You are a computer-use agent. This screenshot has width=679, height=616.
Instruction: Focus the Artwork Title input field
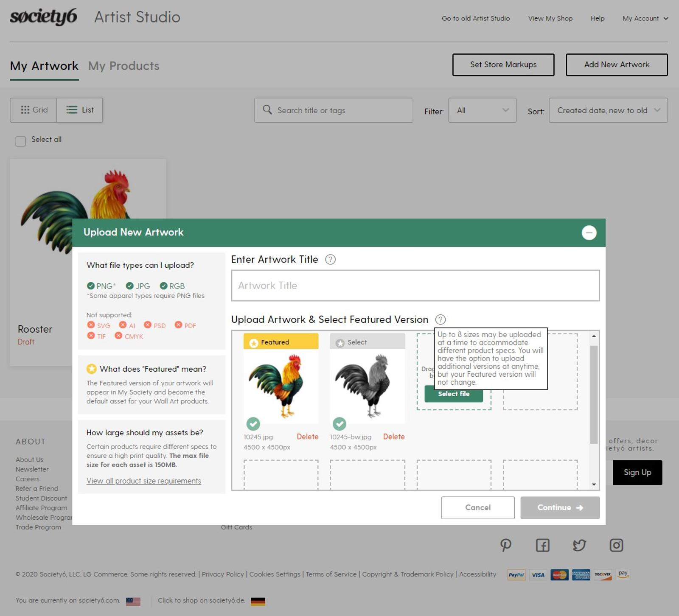pos(415,286)
